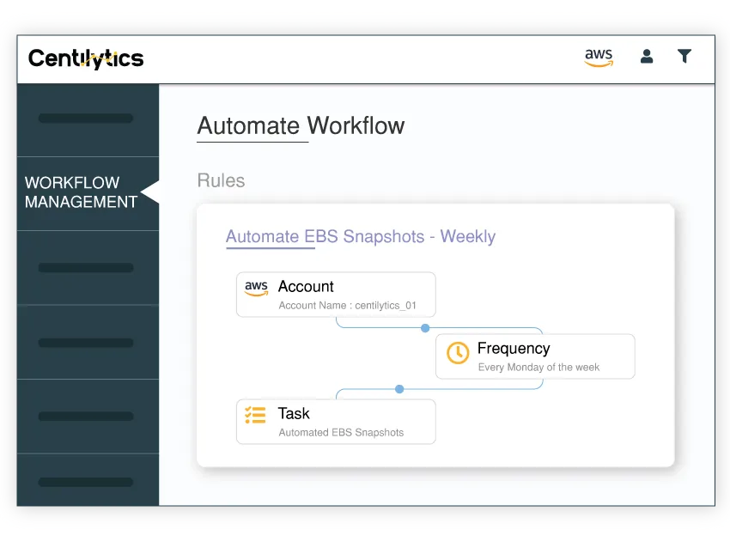Click 'Account Name : centilytics_01' text
The image size is (730, 560).
click(347, 306)
